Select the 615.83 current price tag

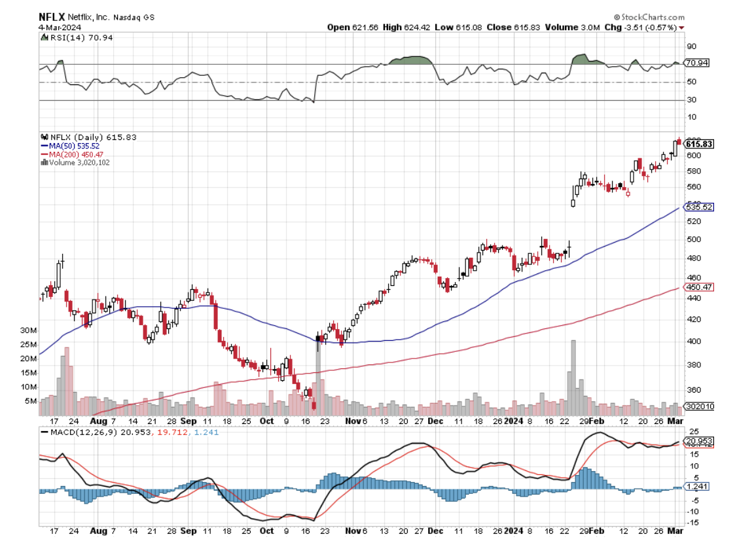click(698, 144)
